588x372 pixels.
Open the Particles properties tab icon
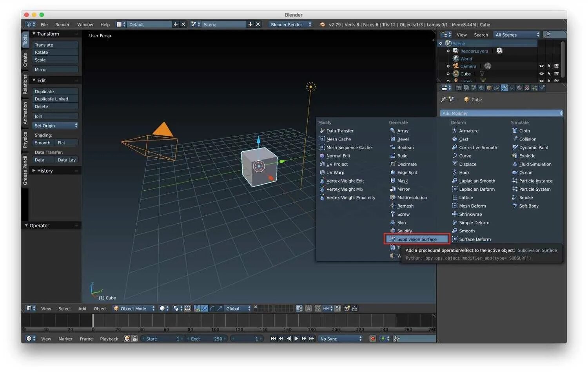[534, 88]
